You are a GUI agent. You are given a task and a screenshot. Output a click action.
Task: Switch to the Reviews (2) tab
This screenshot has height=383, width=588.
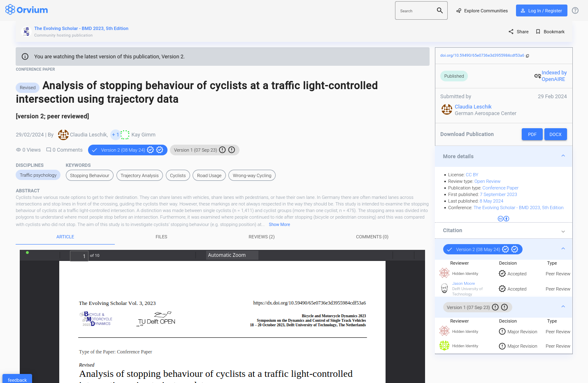(x=261, y=237)
